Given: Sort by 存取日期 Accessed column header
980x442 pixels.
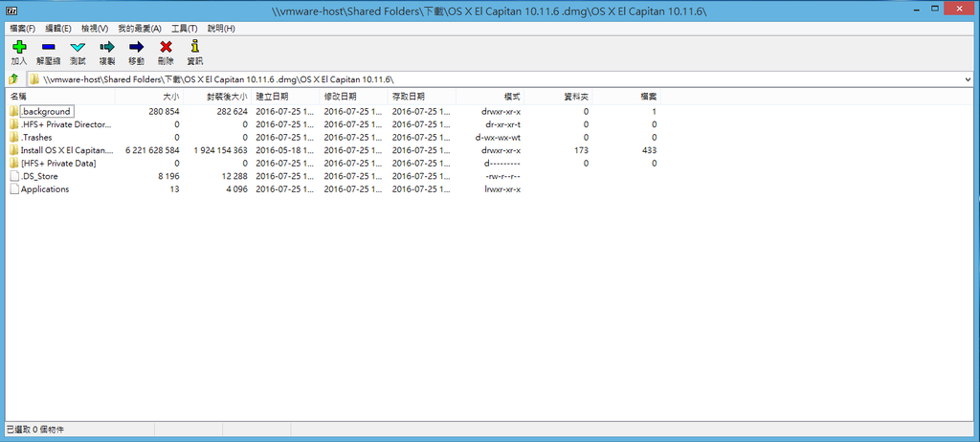Looking at the screenshot, I should [x=422, y=97].
